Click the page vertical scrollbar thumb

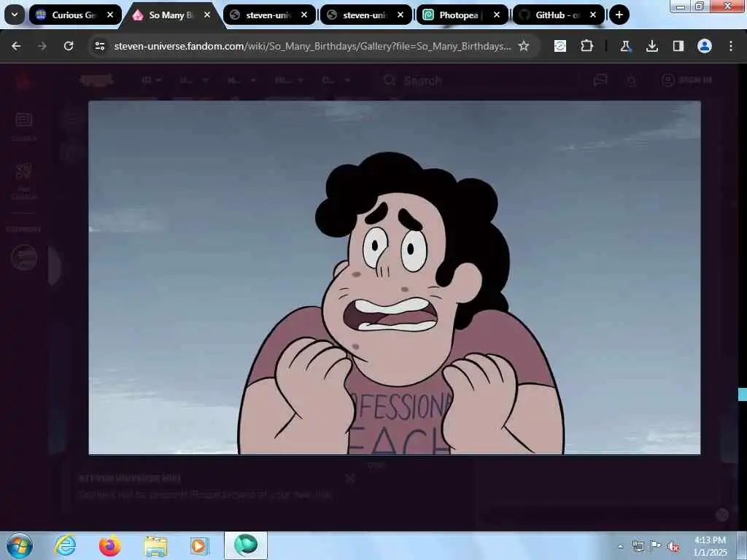tap(742, 394)
